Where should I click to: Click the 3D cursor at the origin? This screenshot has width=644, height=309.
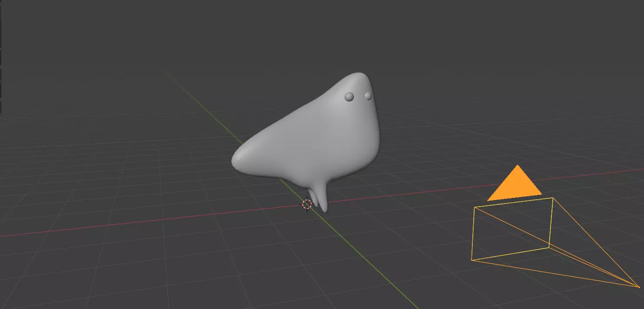307,204
